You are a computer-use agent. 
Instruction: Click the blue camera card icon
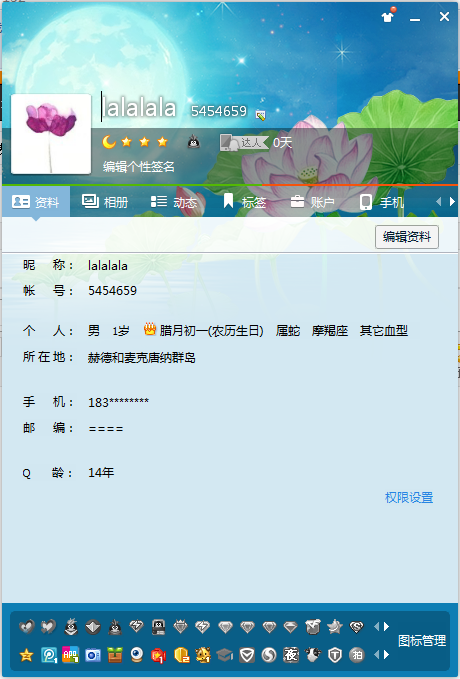pyautogui.click(x=93, y=655)
